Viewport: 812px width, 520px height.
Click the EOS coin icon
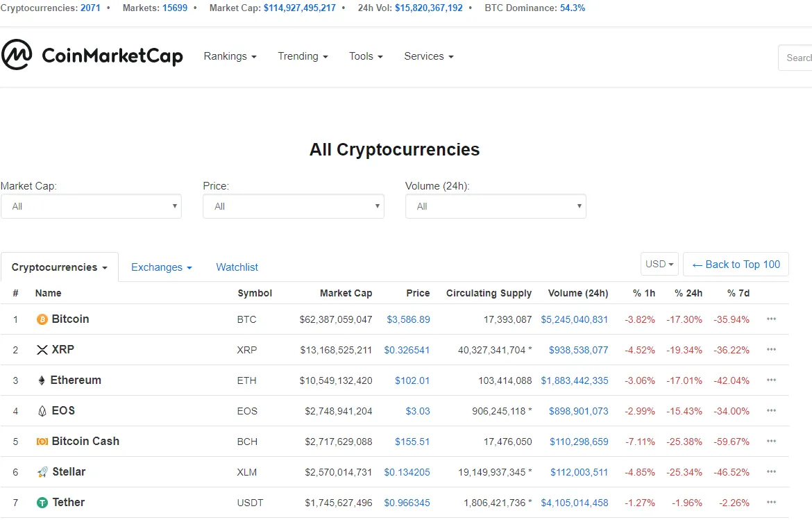point(42,411)
